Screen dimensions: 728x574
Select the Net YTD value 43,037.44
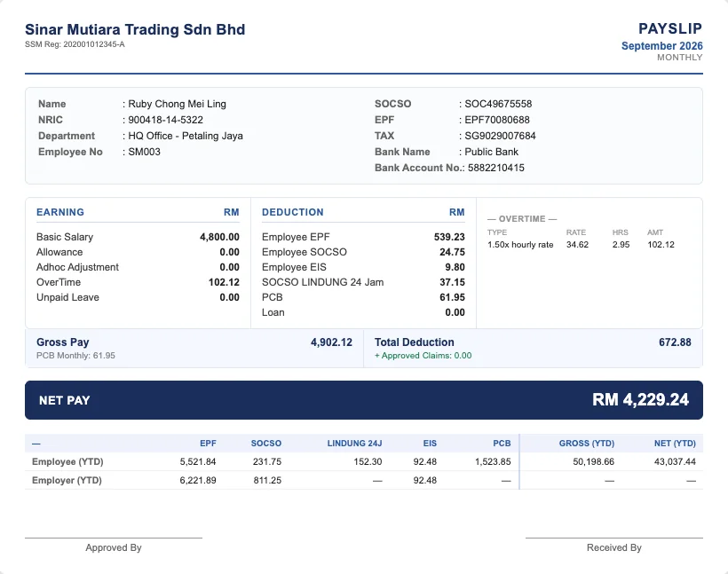point(675,461)
